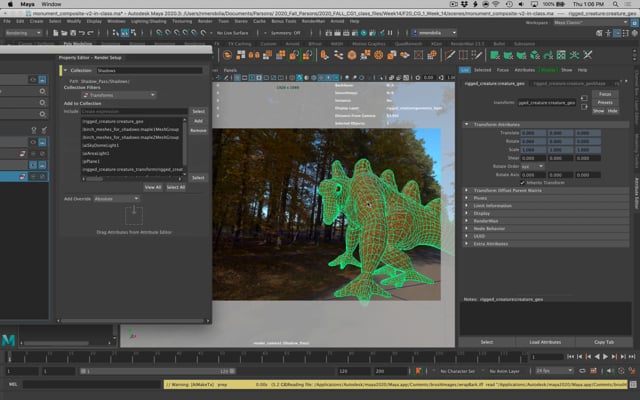Click the Presets button in Attribute Editor
The width and height of the screenshot is (640, 400).
[605, 102]
